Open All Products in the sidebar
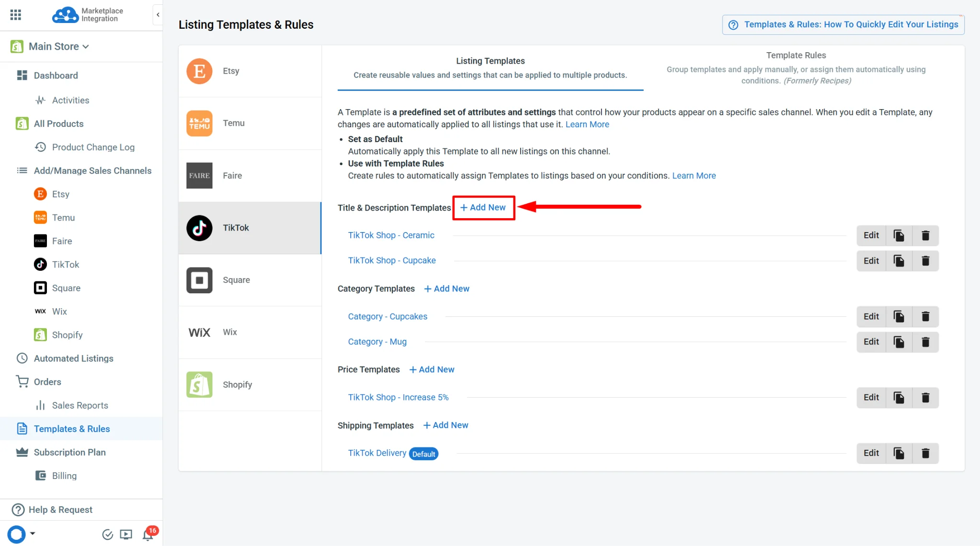This screenshot has width=980, height=546. (x=58, y=124)
